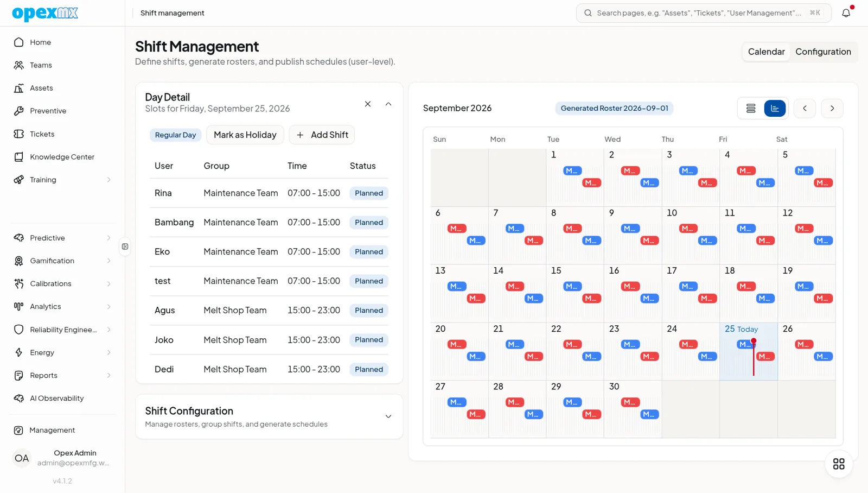
Task: Open the notifications bell
Action: 846,12
